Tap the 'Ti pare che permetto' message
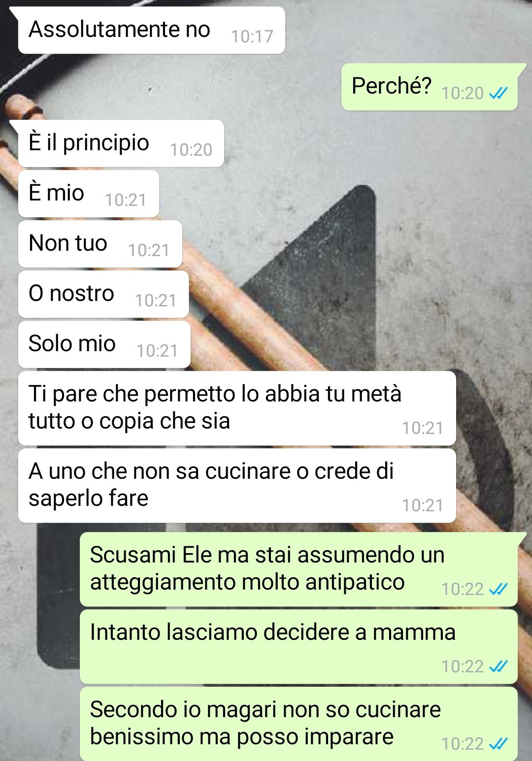Screen dimensions: 532x761 point(237,408)
